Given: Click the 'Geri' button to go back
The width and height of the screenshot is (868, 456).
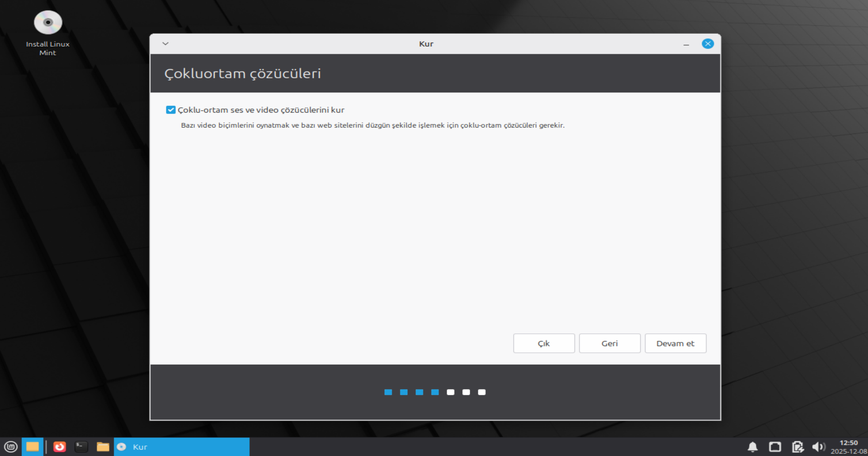Looking at the screenshot, I should pyautogui.click(x=609, y=343).
